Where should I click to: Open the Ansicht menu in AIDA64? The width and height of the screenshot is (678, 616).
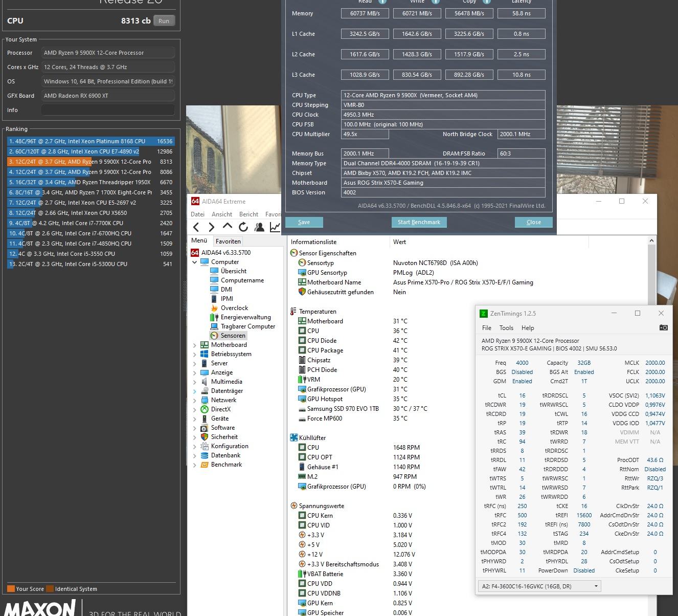222,214
